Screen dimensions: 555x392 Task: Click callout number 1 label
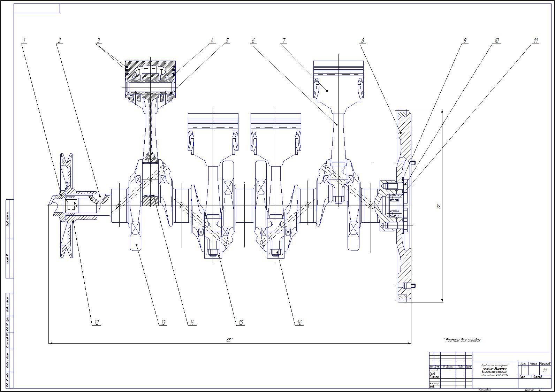(24, 41)
